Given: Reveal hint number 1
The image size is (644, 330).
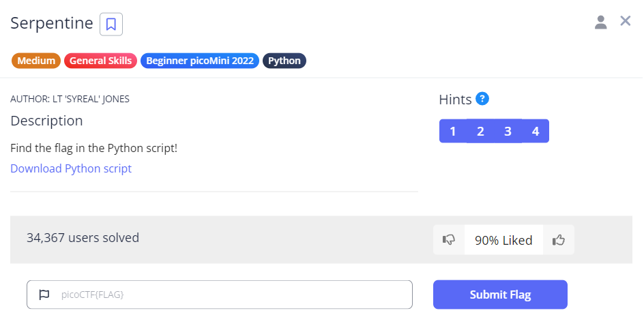Looking at the screenshot, I should coord(453,131).
